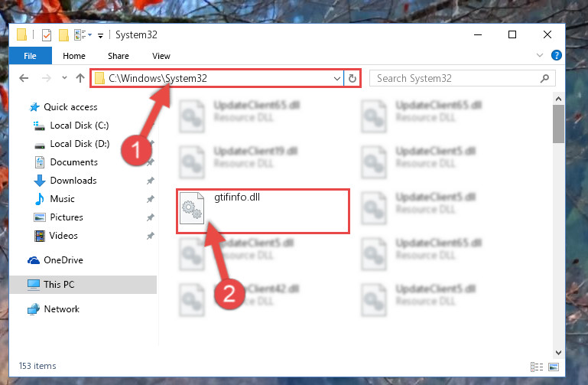Viewport: 588px width, 385px height.
Task: Expand the ribbon with the chevron arrow
Action: pos(540,55)
